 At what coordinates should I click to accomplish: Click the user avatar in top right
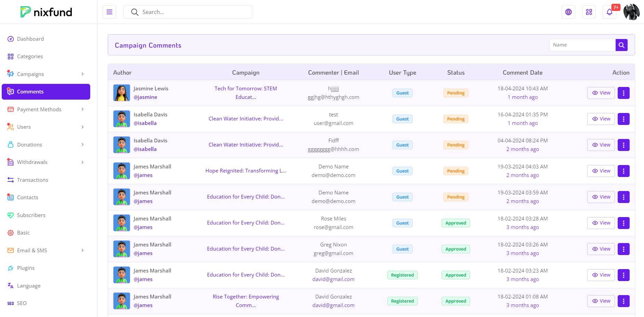(x=631, y=12)
